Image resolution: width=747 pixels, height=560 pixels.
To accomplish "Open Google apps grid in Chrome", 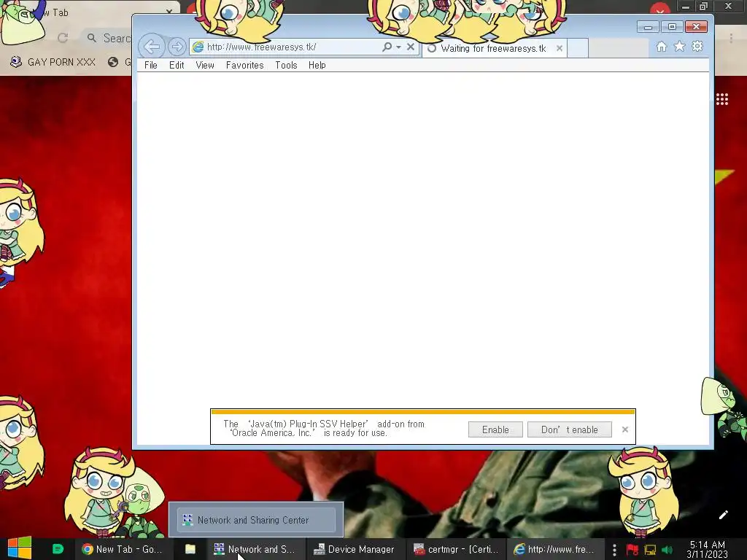I will 722,99.
